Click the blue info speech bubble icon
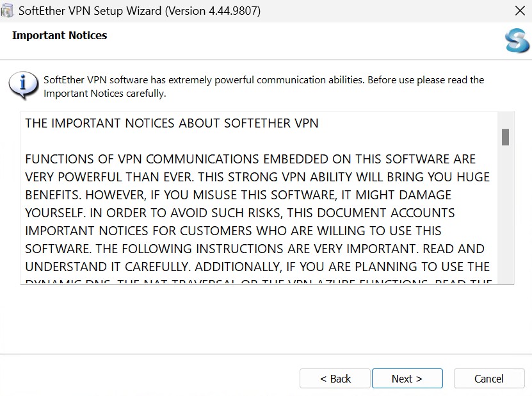Viewport: 532px width, 396px height. pyautogui.click(x=23, y=85)
